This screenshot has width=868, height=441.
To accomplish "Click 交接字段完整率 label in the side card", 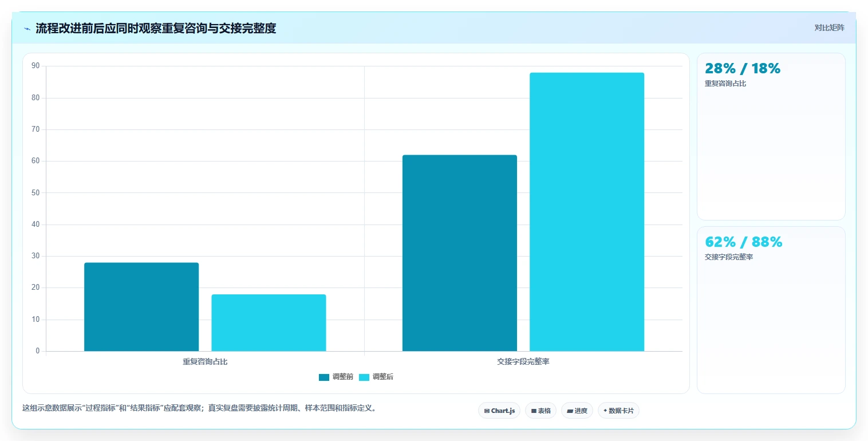I will pos(729,257).
